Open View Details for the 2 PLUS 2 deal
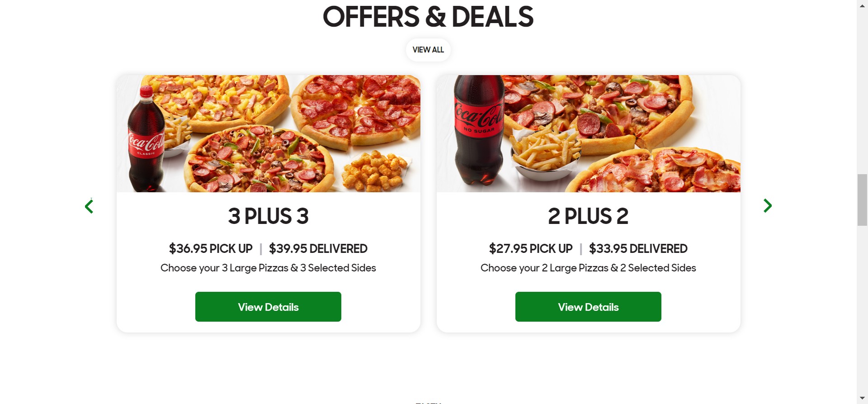Viewport: 868px width, 404px height. pos(588,307)
